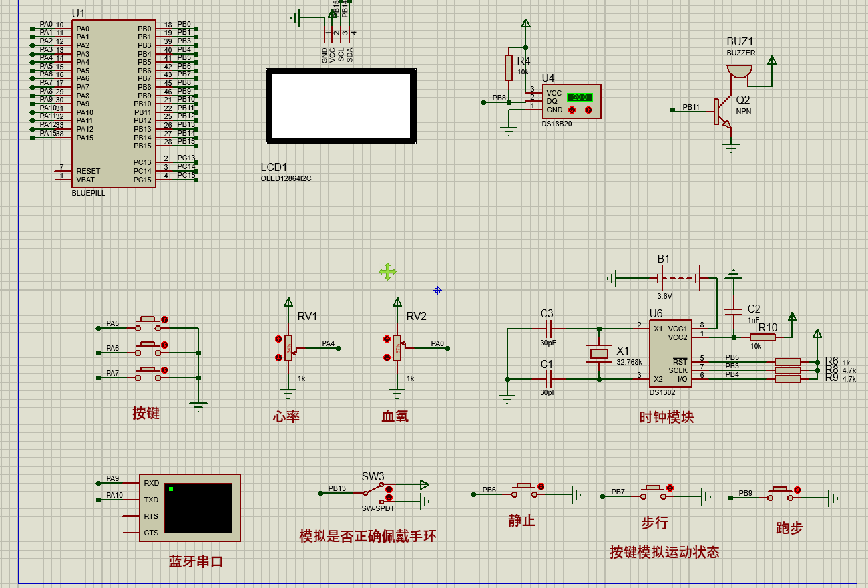Toggle the red latch on PA7 button
Screen dimensions: 868x588
click(164, 370)
